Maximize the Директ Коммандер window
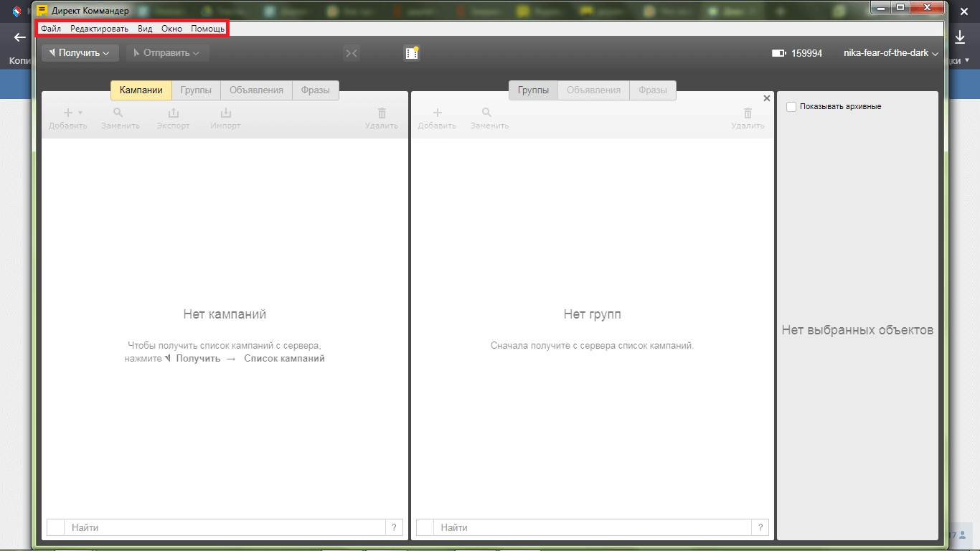 click(900, 6)
